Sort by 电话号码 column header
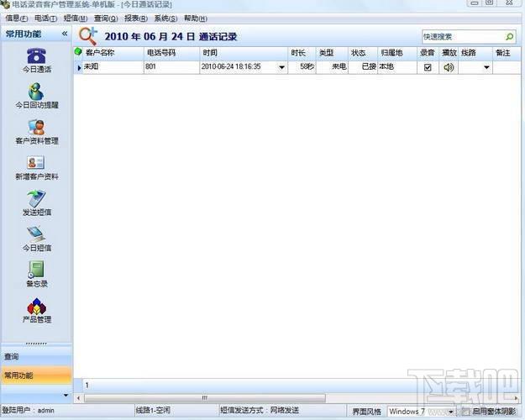The height and width of the screenshot is (420, 525). point(171,53)
